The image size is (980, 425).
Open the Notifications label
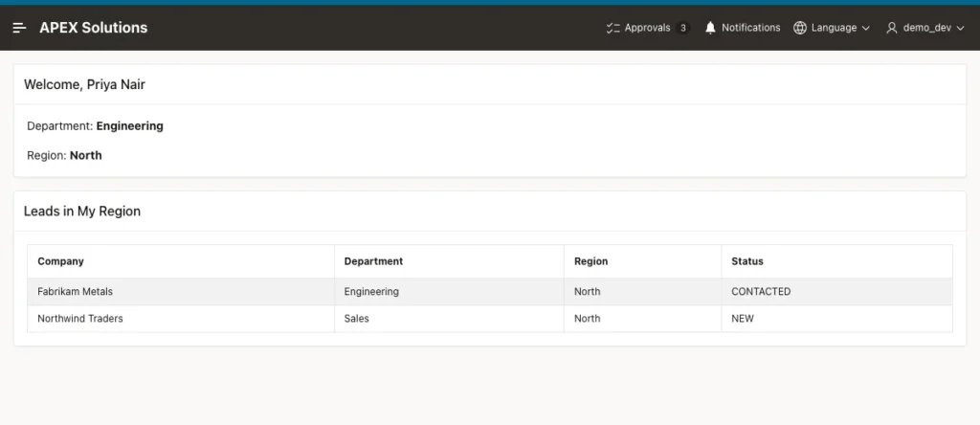tap(750, 28)
